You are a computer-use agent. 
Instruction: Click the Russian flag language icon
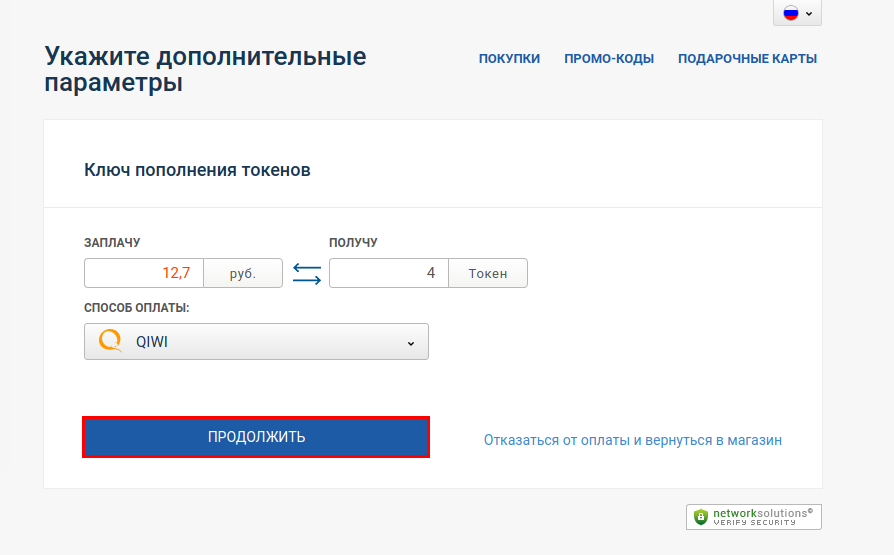pos(791,13)
